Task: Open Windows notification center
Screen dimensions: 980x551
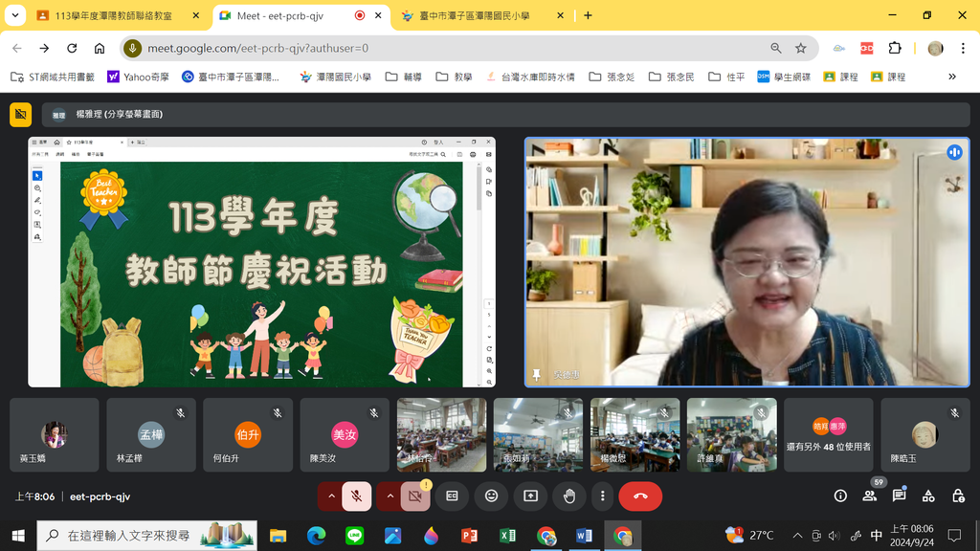Action: tap(954, 536)
